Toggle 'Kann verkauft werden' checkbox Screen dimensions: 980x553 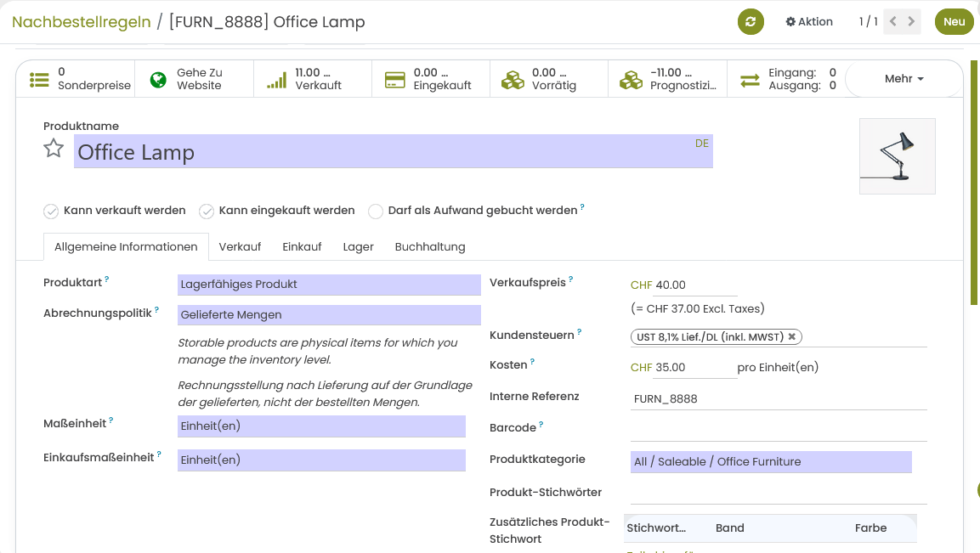51,211
